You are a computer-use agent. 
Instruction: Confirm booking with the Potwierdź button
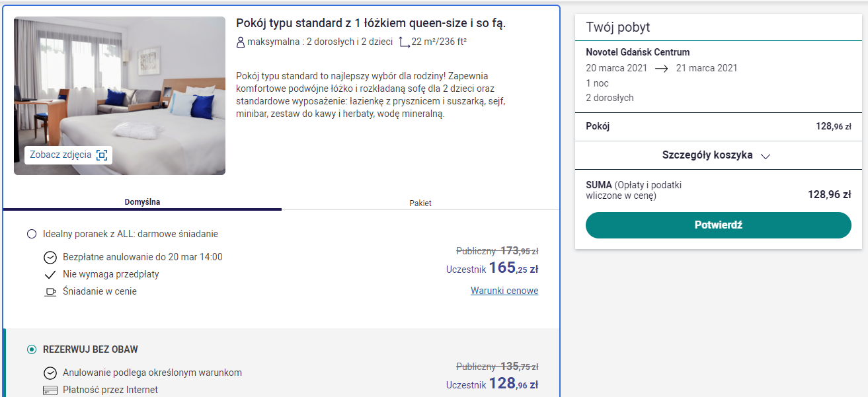tap(718, 225)
